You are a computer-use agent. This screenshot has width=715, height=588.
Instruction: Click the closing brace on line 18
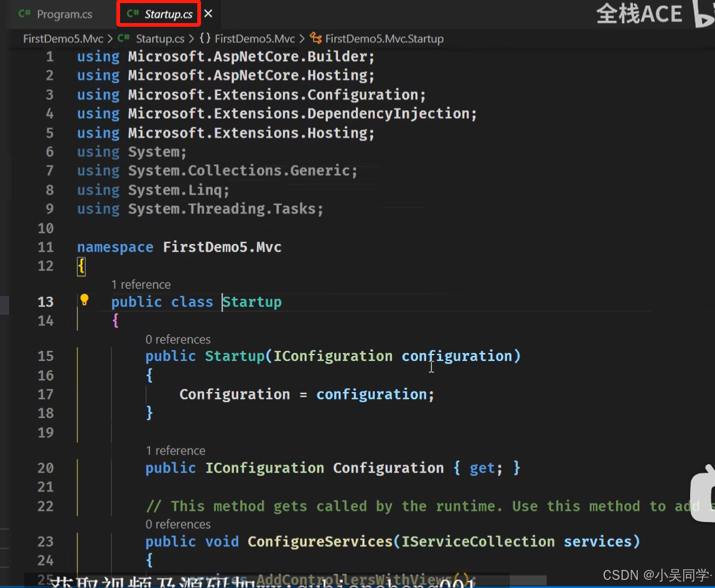click(x=149, y=413)
